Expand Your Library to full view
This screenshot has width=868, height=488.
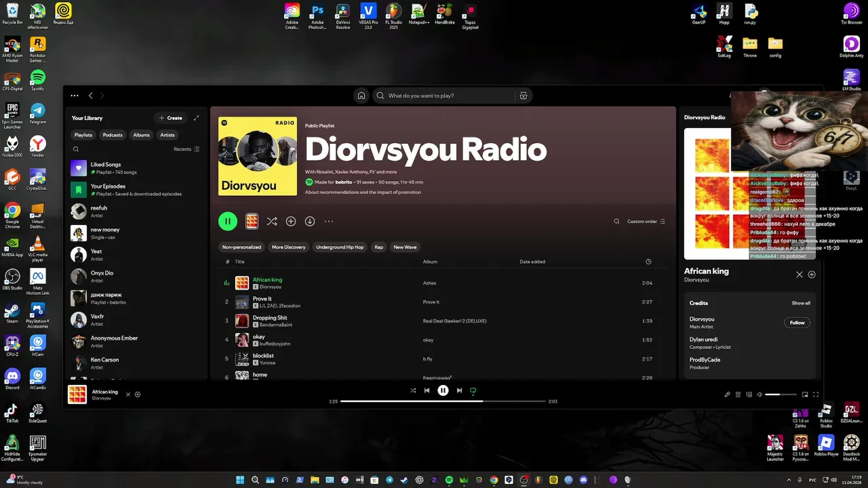click(197, 118)
